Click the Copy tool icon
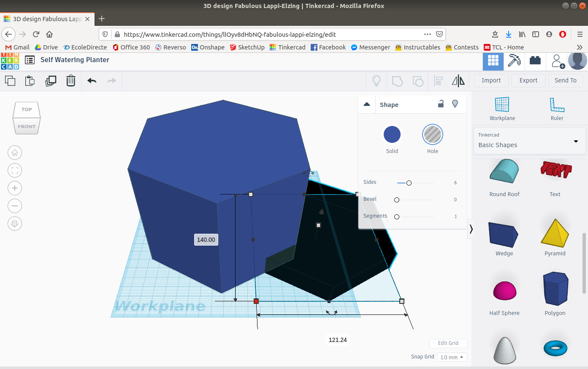 click(x=10, y=80)
